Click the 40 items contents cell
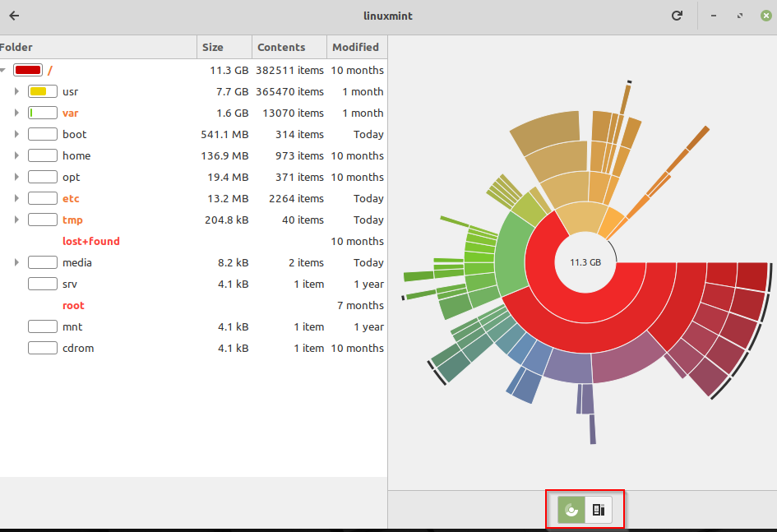 pyautogui.click(x=303, y=220)
